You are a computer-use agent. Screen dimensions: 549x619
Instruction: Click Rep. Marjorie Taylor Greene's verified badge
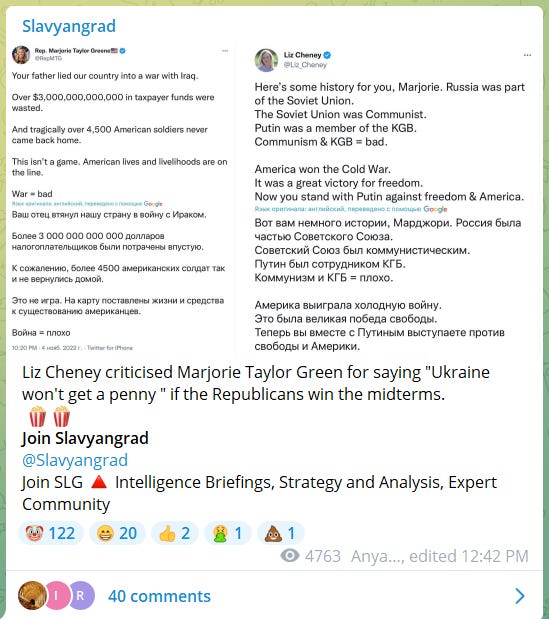(122, 51)
